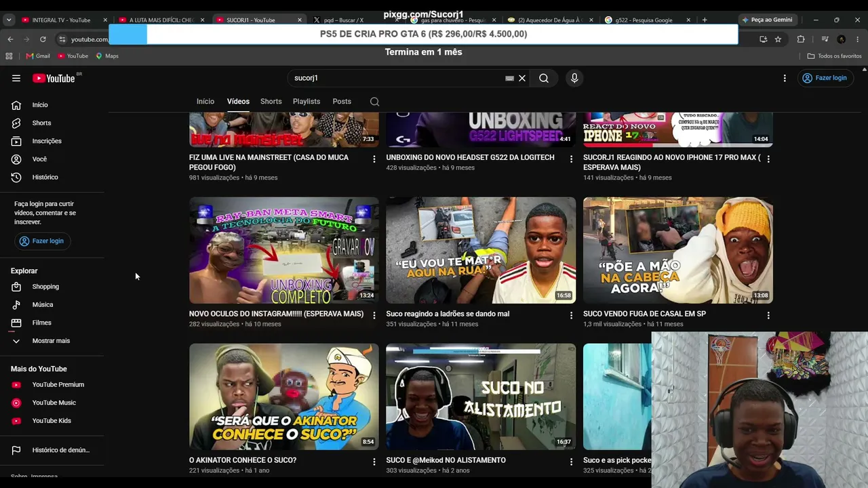This screenshot has width=868, height=488.
Task: Click Fazer login button in the header
Action: [825, 78]
